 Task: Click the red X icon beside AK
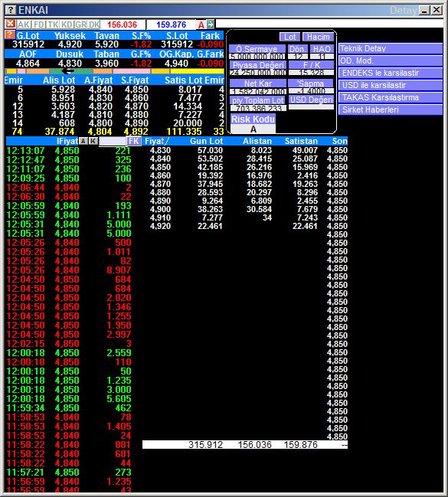(x=10, y=24)
